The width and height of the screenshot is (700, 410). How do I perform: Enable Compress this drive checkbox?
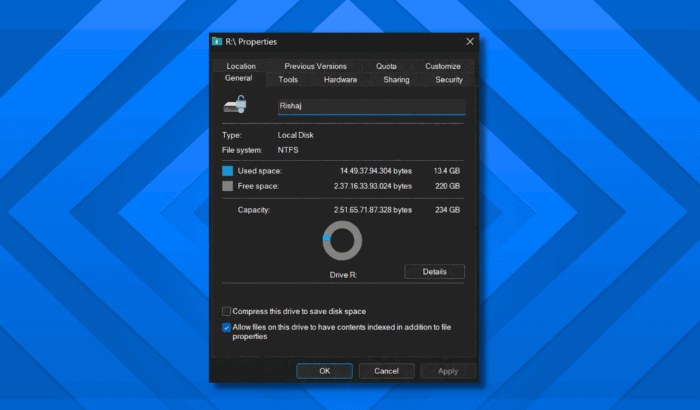point(226,311)
